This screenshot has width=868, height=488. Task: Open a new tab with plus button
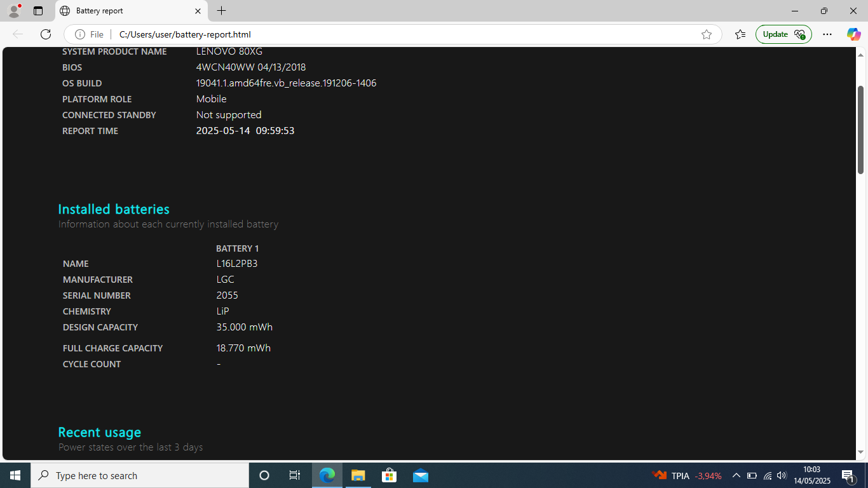[221, 11]
